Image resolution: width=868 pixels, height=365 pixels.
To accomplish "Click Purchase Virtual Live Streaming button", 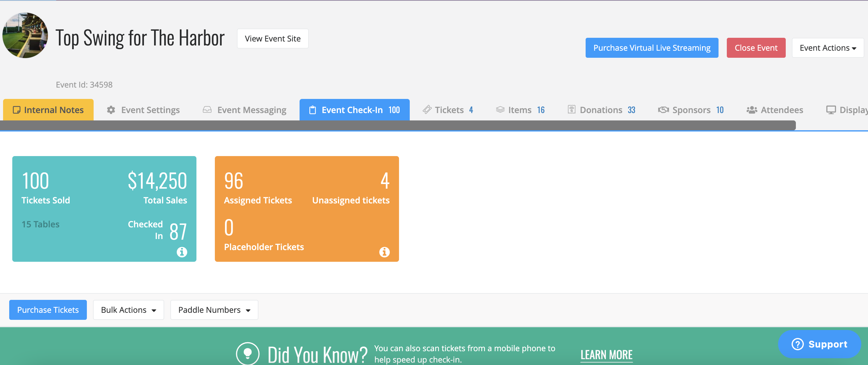I will tap(652, 48).
